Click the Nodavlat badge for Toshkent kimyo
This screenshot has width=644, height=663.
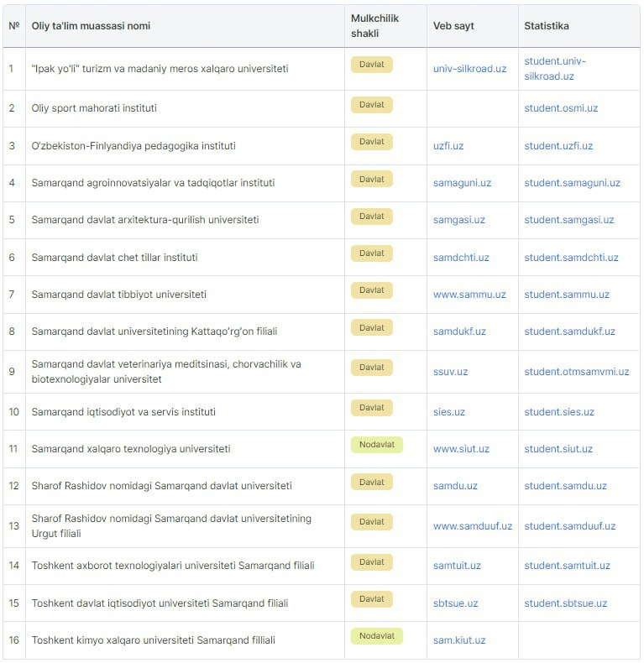pyautogui.click(x=377, y=636)
